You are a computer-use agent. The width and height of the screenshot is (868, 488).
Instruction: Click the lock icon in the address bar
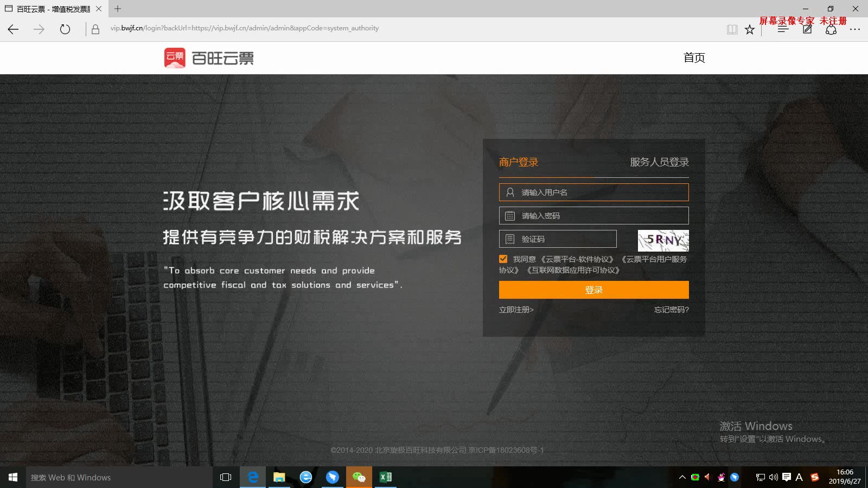click(x=94, y=28)
